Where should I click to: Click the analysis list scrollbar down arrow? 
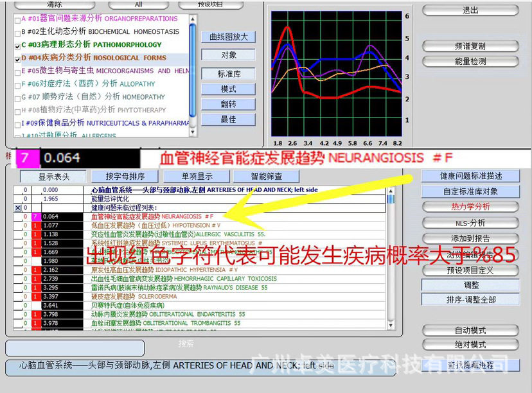pyautogui.click(x=193, y=132)
